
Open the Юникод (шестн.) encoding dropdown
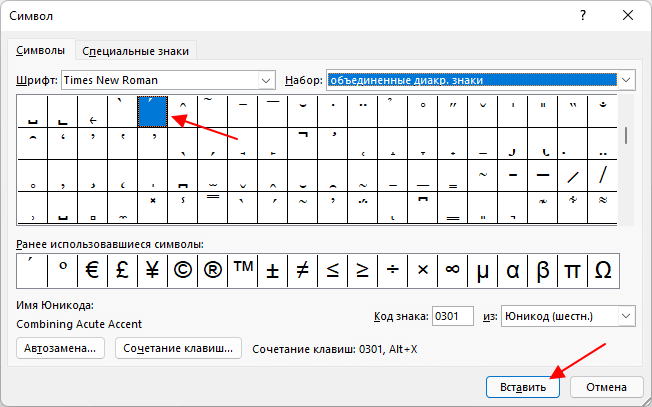[626, 316]
